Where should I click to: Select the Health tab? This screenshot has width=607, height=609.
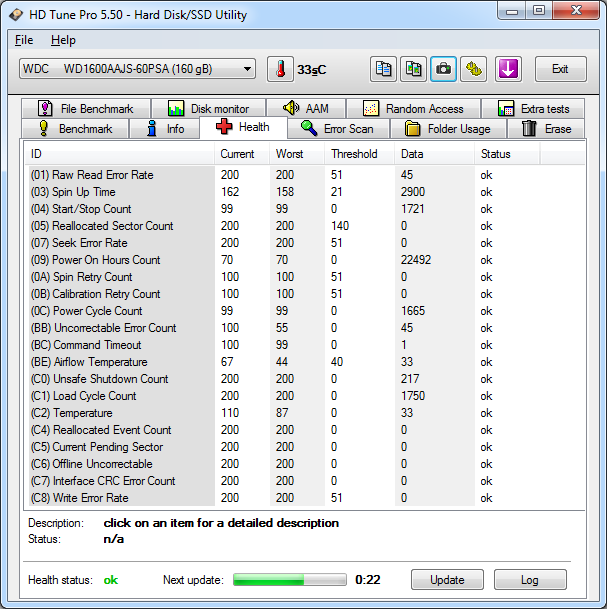(x=243, y=127)
